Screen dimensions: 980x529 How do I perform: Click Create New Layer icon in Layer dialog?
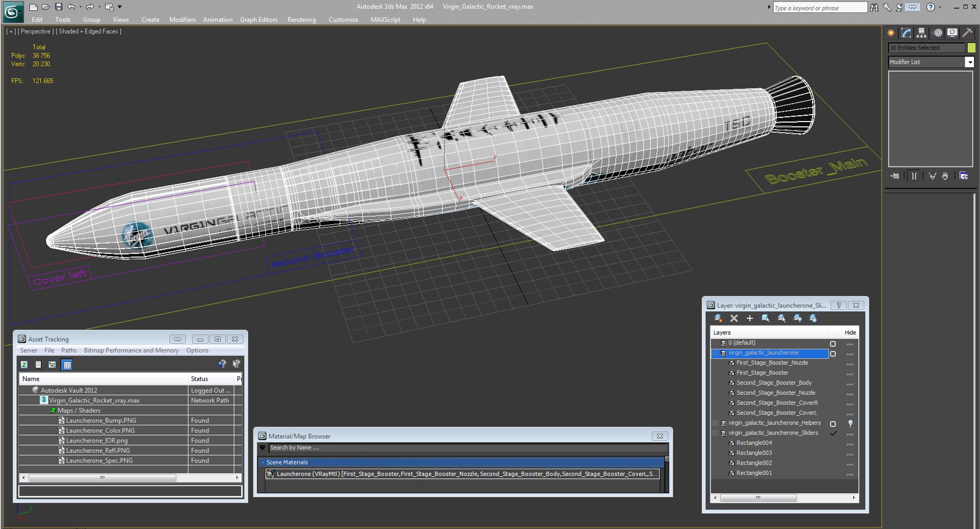[718, 318]
